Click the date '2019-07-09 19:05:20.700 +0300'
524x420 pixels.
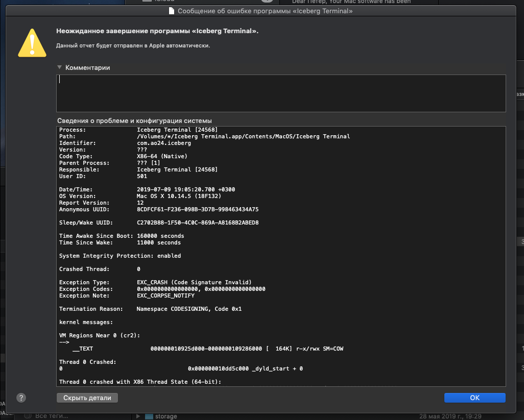pyautogui.click(x=186, y=189)
